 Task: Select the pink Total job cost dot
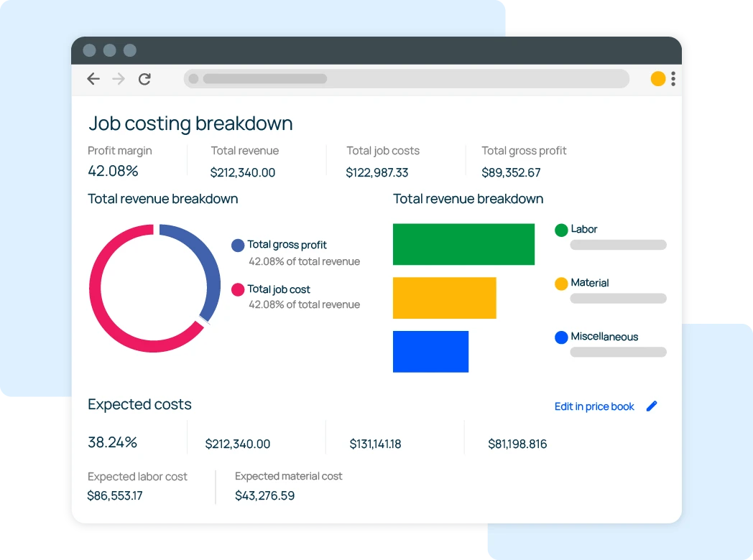238,289
